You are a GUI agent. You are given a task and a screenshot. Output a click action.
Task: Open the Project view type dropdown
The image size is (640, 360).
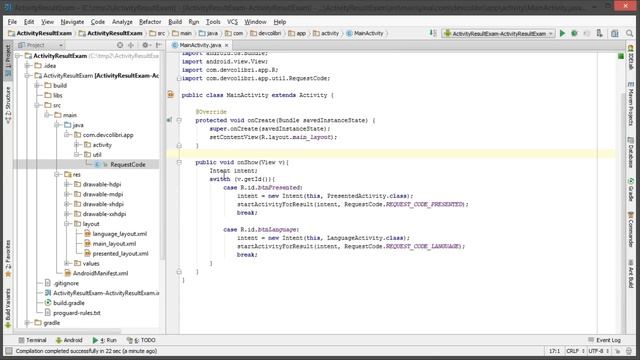[41, 45]
